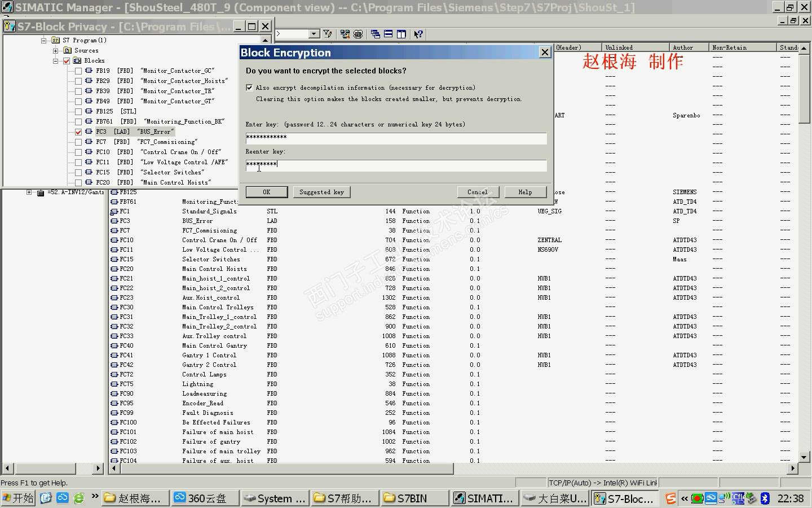Toggle 'Also encrypt decompilation information' checkbox
This screenshot has height=508, width=812.
tap(249, 87)
